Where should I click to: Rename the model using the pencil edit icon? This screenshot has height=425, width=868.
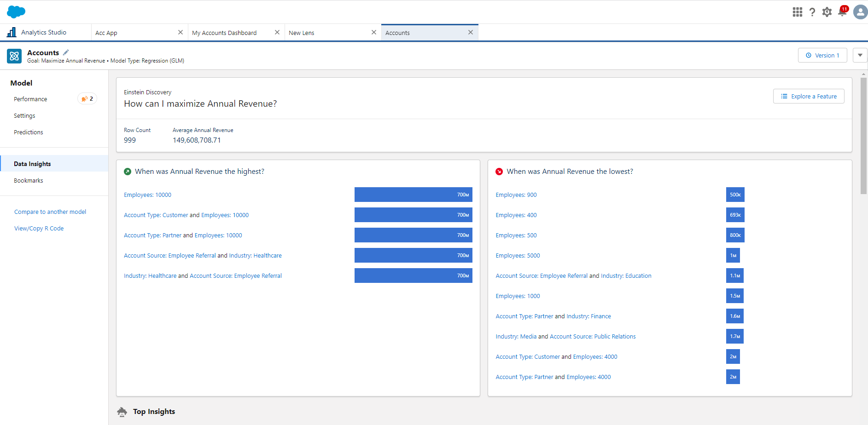click(66, 52)
